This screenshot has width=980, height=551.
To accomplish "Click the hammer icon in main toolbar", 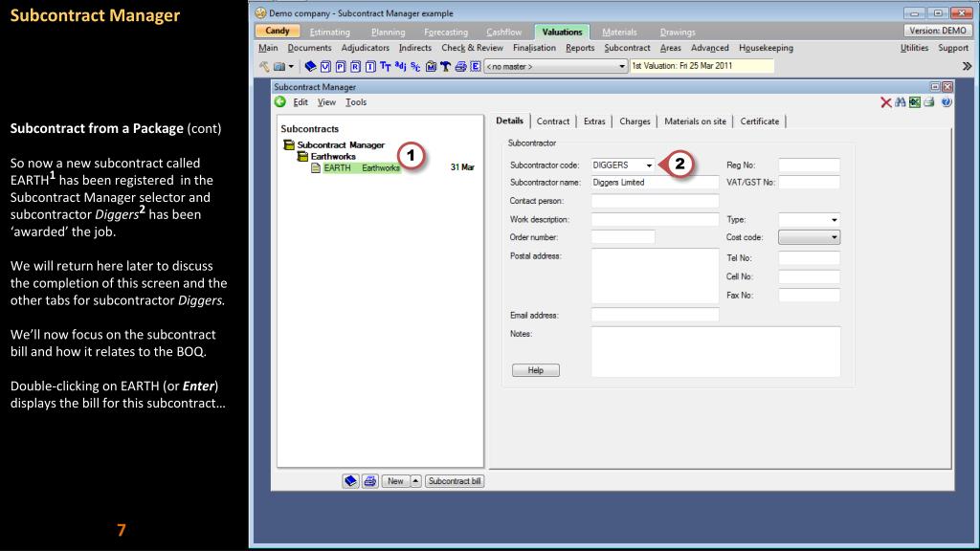I will [446, 65].
